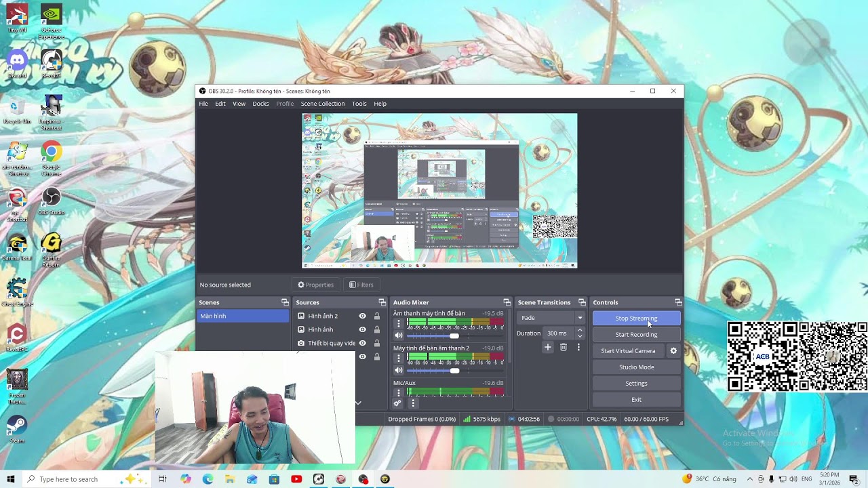Open OBS Settings from Controls

(x=636, y=384)
